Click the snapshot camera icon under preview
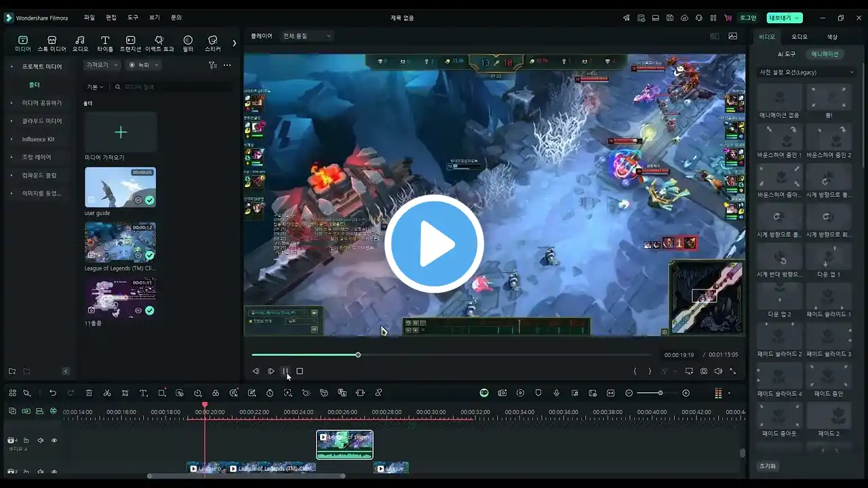 [x=704, y=371]
